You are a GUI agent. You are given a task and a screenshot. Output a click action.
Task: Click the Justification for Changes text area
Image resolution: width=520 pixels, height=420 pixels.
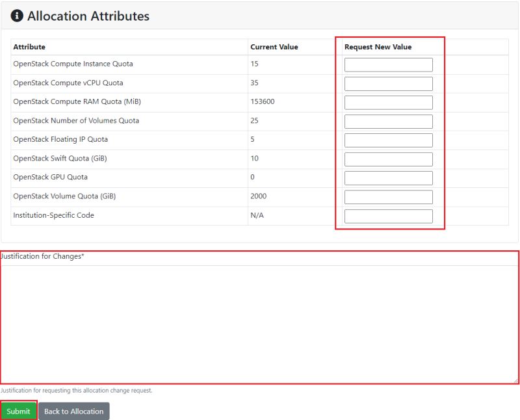[260, 319]
